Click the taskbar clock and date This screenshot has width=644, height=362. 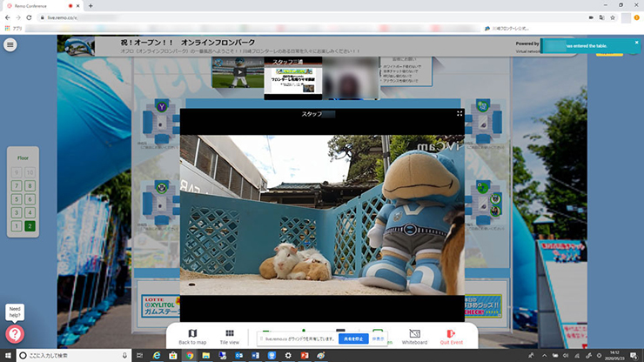point(614,355)
